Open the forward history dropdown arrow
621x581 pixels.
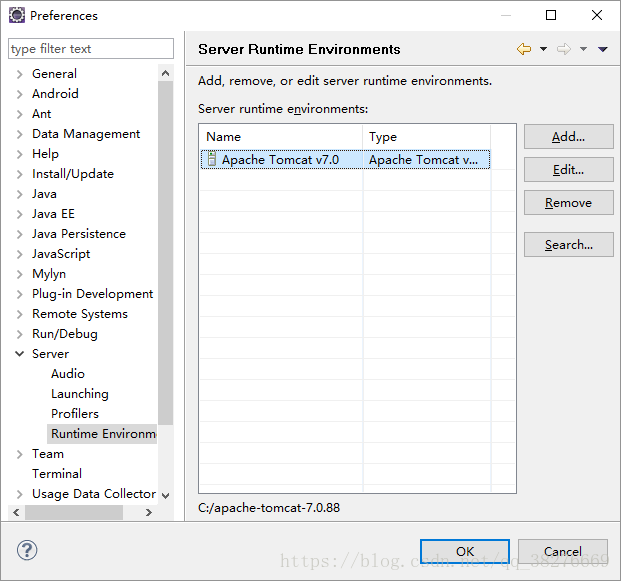(x=583, y=49)
